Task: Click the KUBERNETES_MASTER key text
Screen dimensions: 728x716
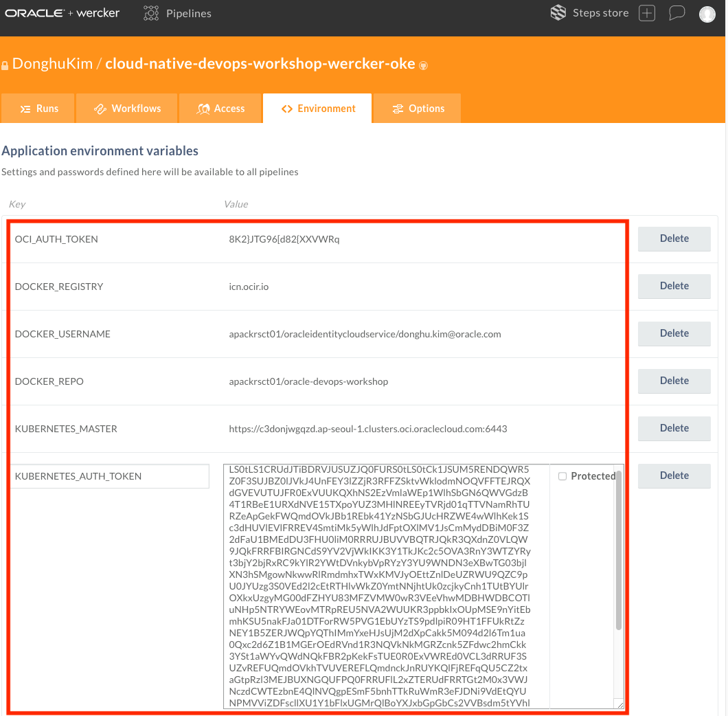Action: 66,429
